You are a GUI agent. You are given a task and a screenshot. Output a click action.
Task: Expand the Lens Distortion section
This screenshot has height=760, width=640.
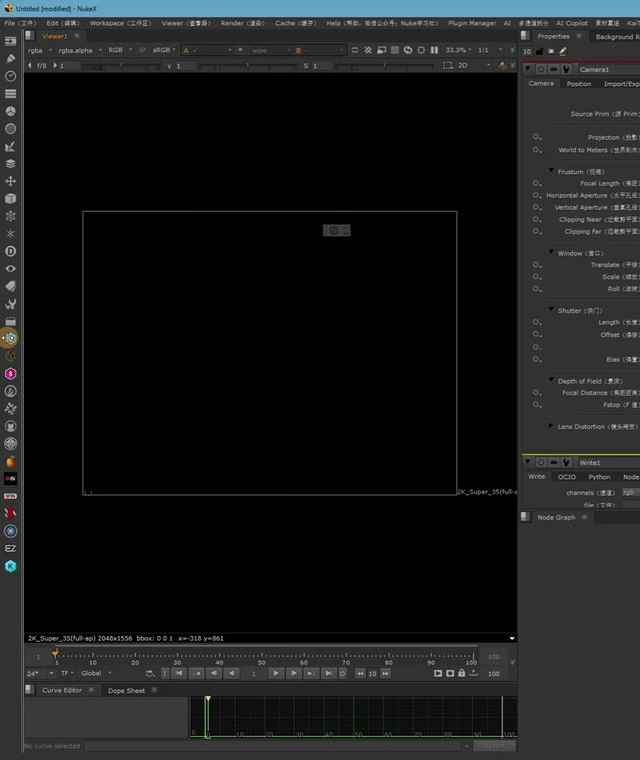click(x=551, y=426)
